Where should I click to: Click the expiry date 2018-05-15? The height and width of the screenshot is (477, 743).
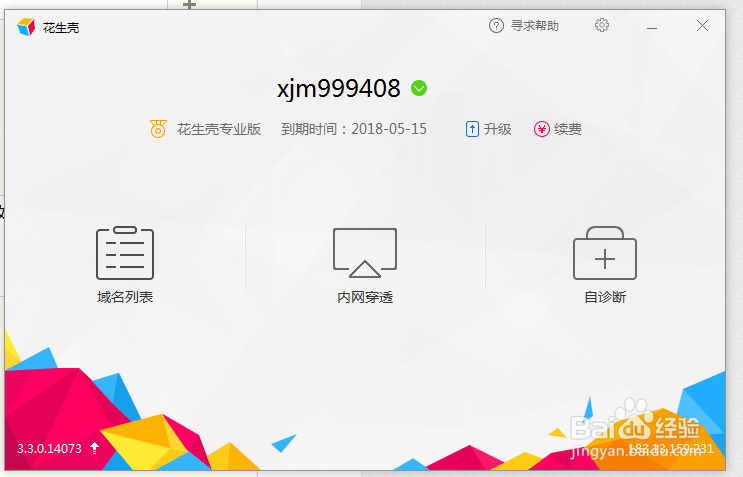389,129
